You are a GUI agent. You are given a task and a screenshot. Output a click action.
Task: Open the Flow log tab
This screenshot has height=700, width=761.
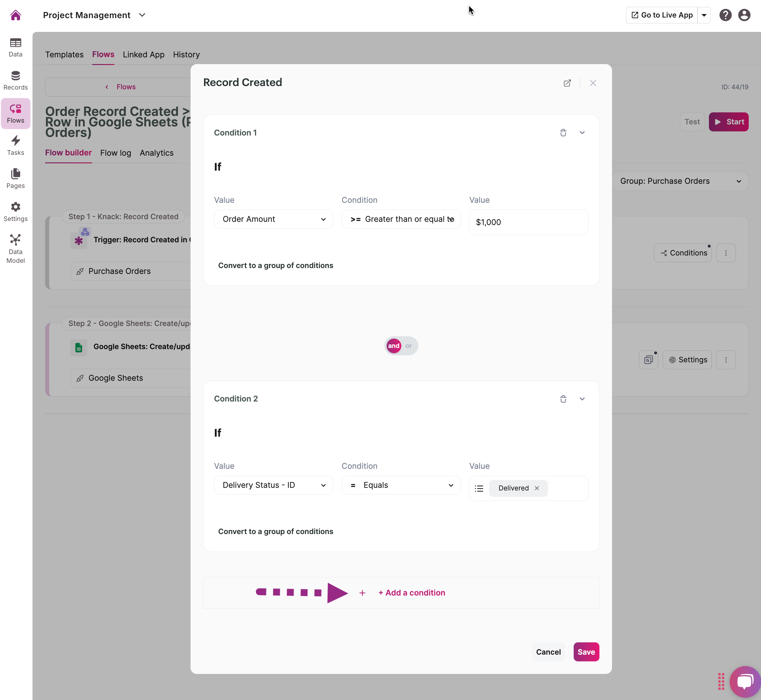(116, 153)
